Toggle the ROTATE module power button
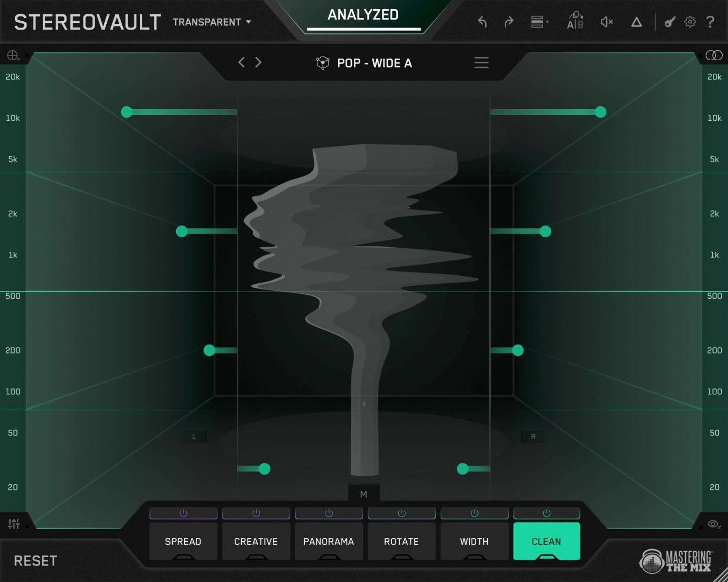 pos(402,513)
